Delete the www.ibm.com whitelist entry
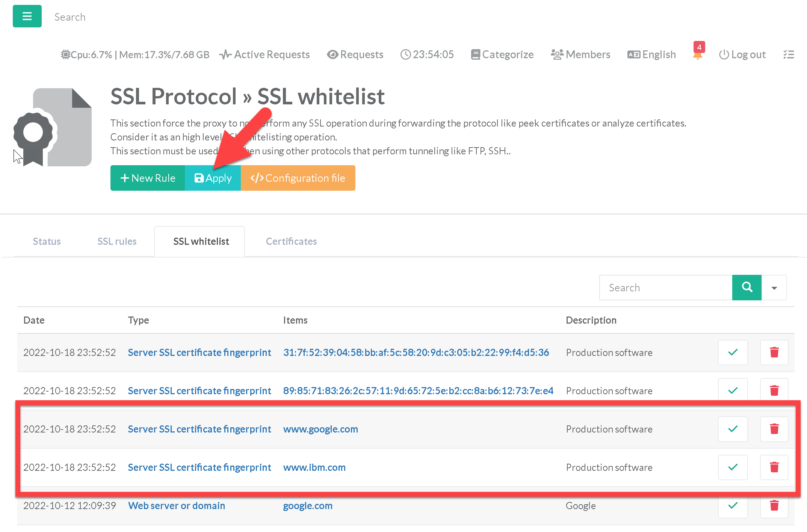This screenshot has width=807, height=532. pos(774,467)
